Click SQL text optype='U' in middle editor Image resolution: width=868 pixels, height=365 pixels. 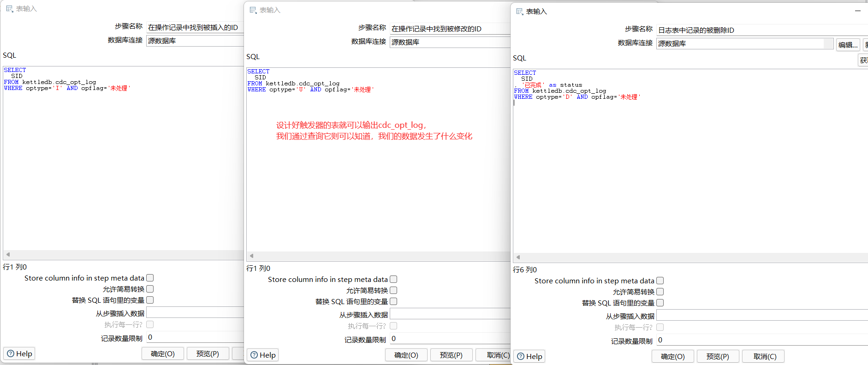click(287, 90)
